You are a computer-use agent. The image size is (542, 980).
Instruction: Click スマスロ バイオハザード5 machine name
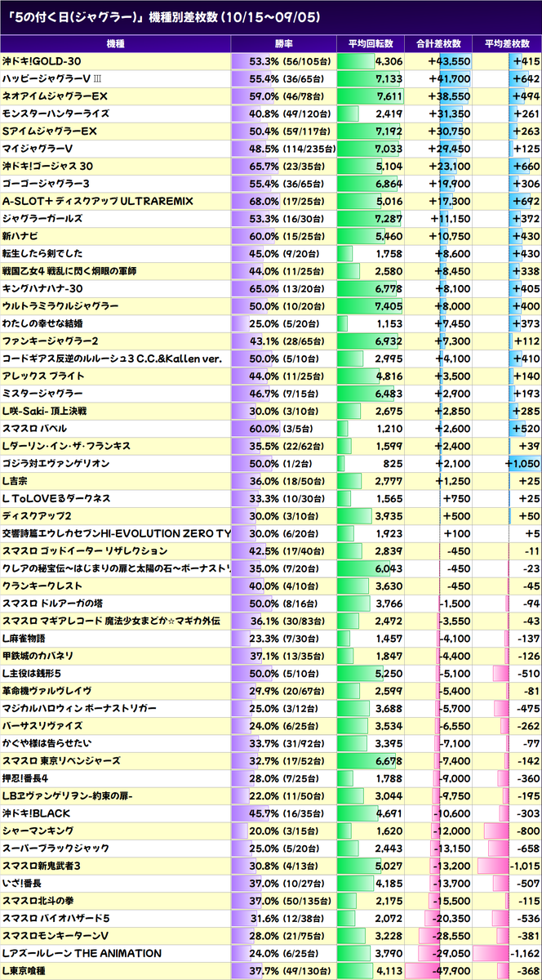55,917
